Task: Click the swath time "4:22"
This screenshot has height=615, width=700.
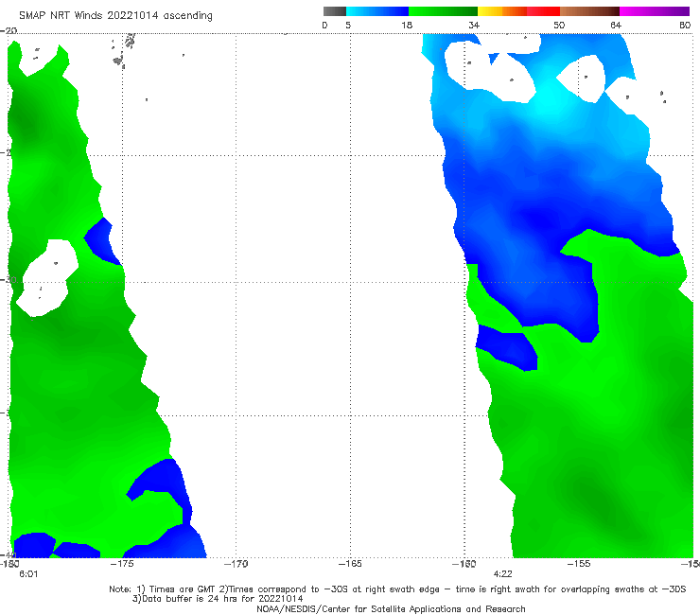Action: pos(502,574)
